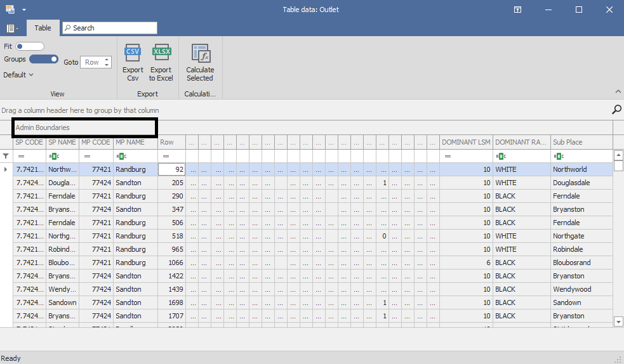The image size is (624, 364).
Task: Click the Goto Row input field
Action: click(x=92, y=62)
